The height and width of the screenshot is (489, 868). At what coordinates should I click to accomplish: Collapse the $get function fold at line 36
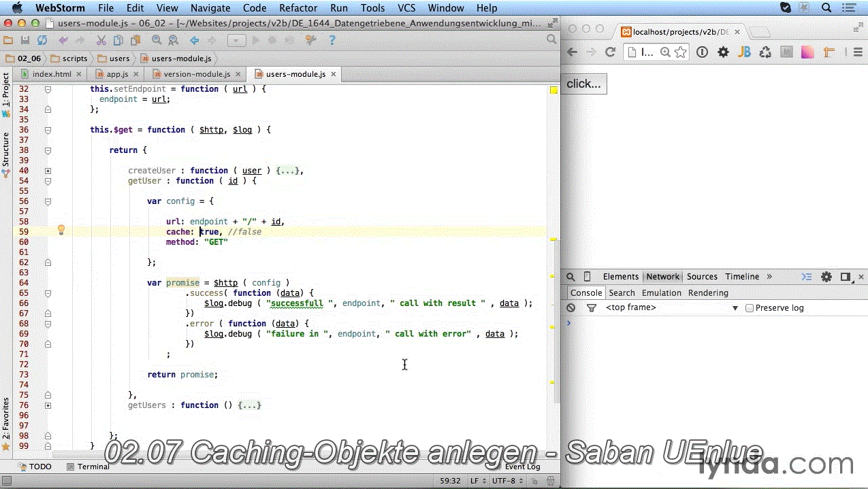pyautogui.click(x=48, y=130)
